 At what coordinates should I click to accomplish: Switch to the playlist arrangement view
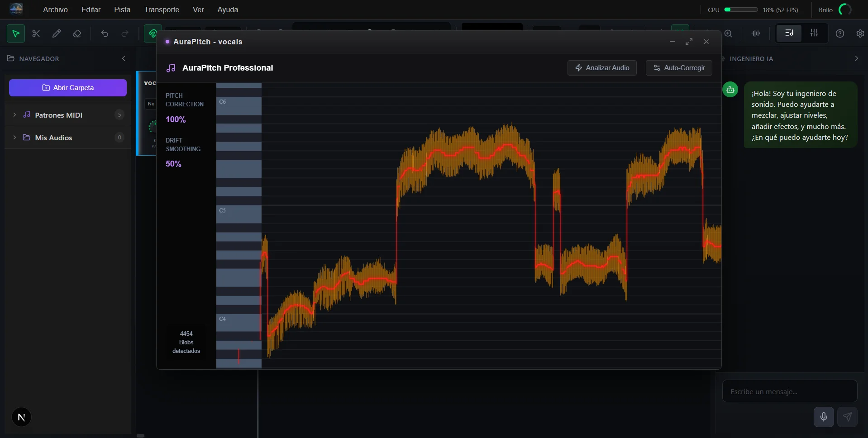tap(789, 33)
